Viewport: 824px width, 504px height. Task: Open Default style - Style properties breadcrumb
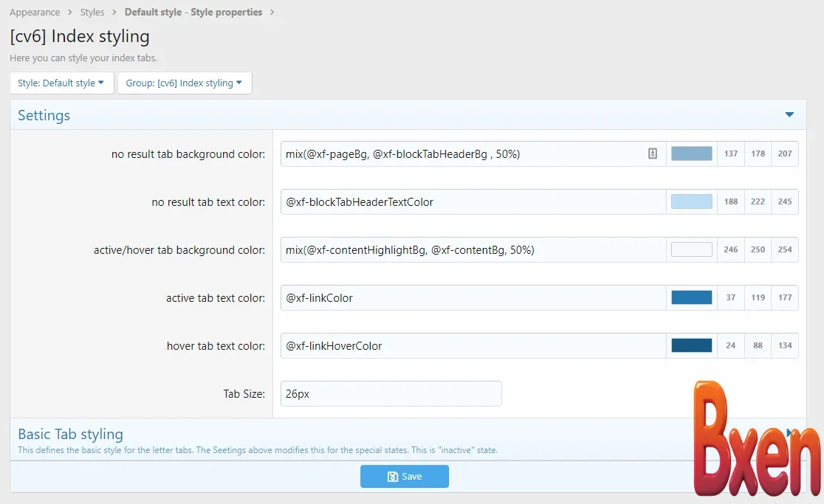(193, 13)
